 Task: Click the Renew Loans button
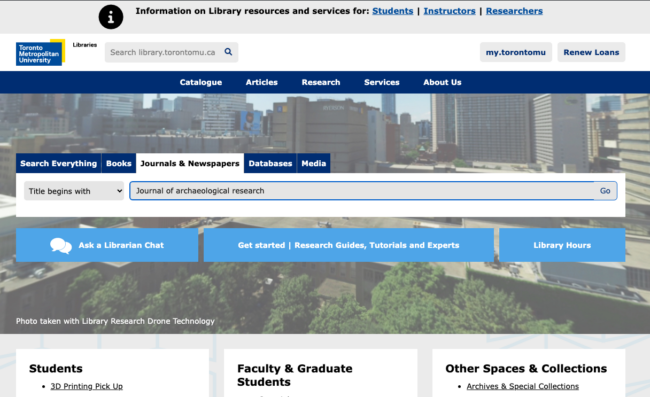click(x=591, y=52)
